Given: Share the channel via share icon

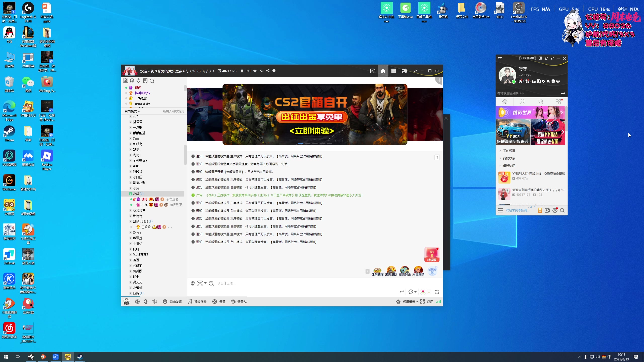Looking at the screenshot, I should (268, 71).
